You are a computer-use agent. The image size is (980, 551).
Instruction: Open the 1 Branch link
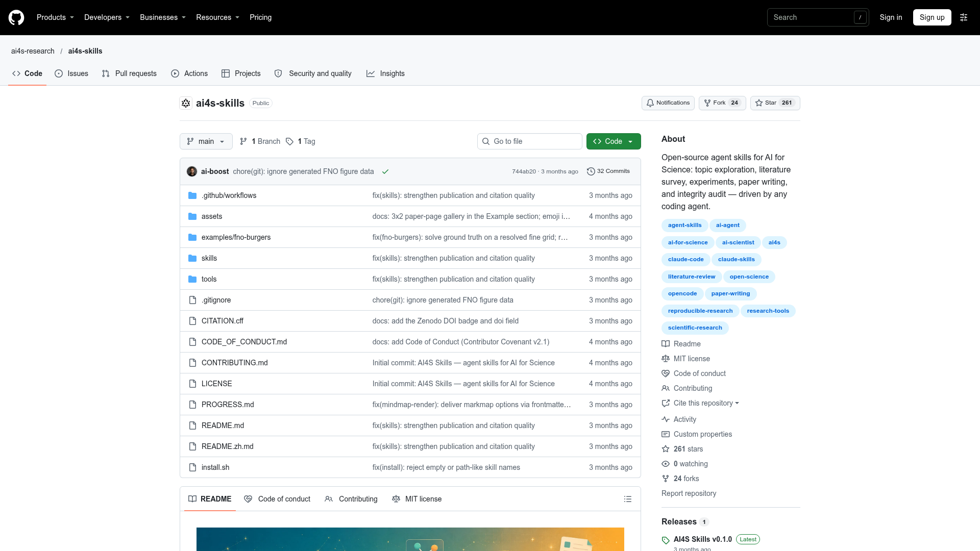pos(260,141)
